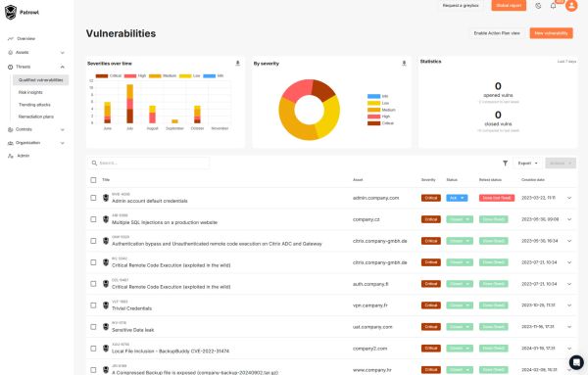Download the Severities over time chart
Image resolution: width=588 pixels, height=375 pixels.
point(238,63)
